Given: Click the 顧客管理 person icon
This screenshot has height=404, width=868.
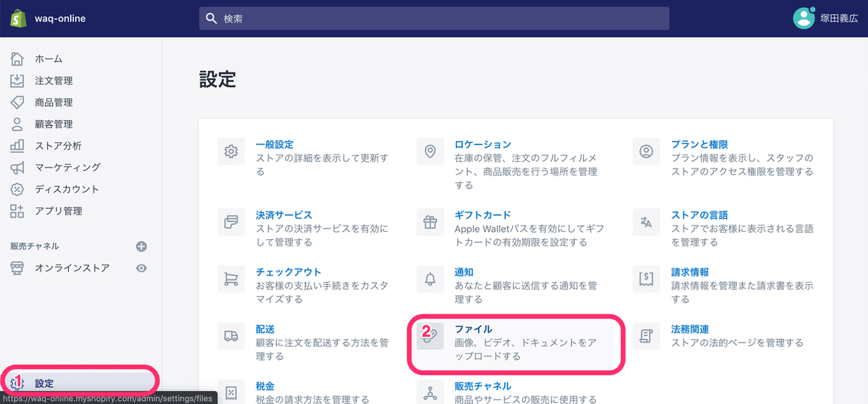Looking at the screenshot, I should pyautogui.click(x=17, y=124).
